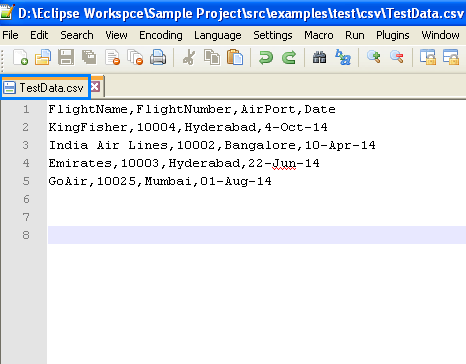This screenshot has height=364, width=466.
Task: Open the Encoding menu
Action: 161,35
